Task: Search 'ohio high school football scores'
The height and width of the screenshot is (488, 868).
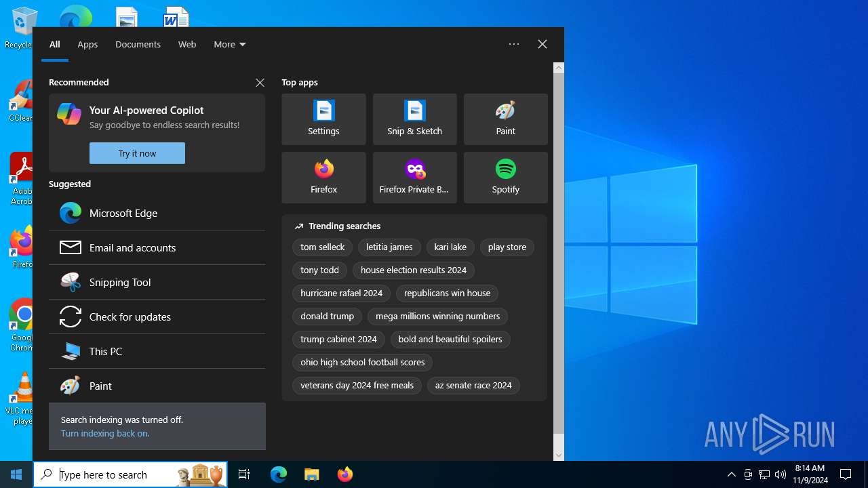Action: tap(362, 363)
